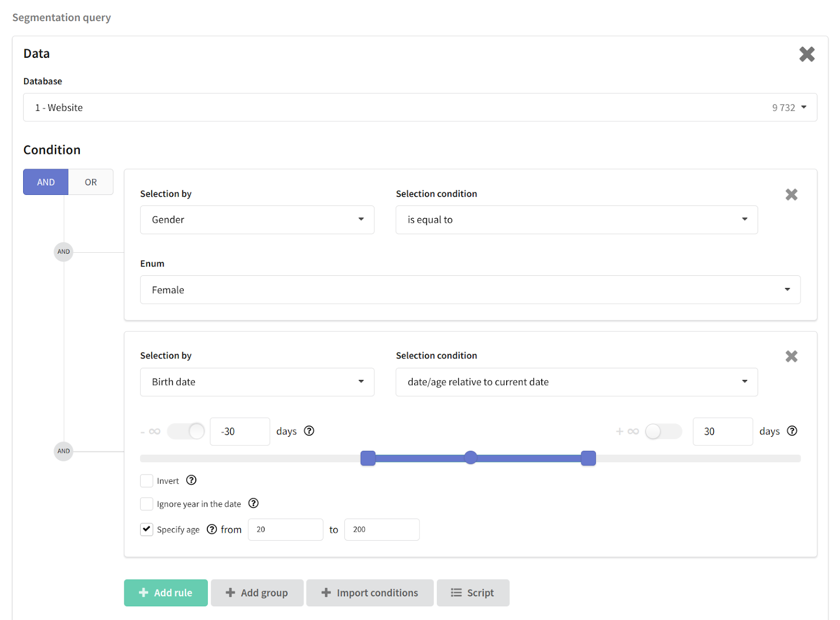840x620 pixels.
Task: Open help icon next to Invert
Action: (192, 480)
